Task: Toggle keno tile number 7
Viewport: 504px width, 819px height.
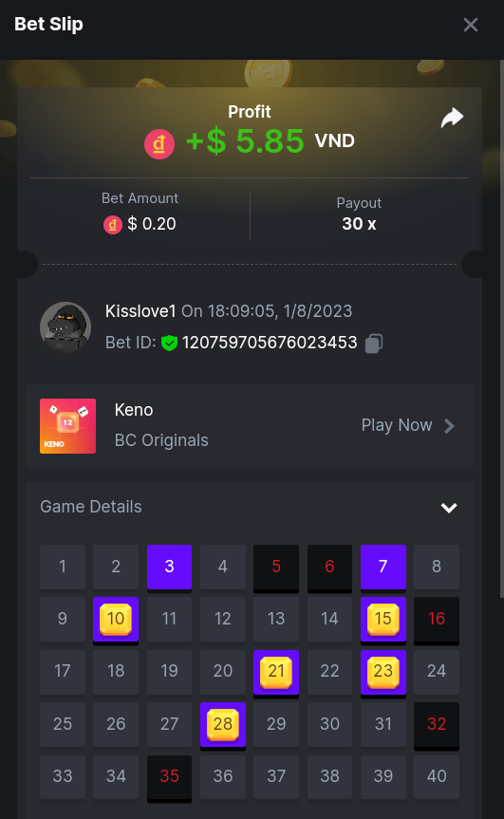Action: [383, 567]
